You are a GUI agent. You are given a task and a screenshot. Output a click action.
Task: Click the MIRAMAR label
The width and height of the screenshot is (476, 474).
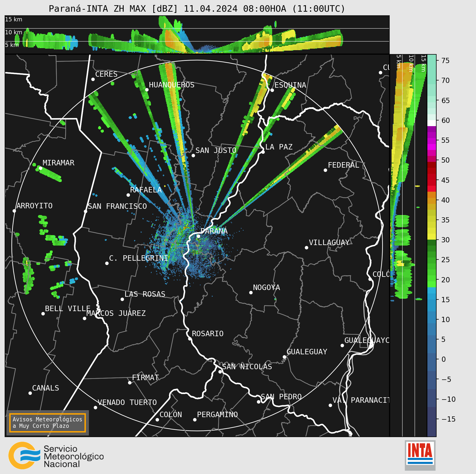[x=58, y=163]
